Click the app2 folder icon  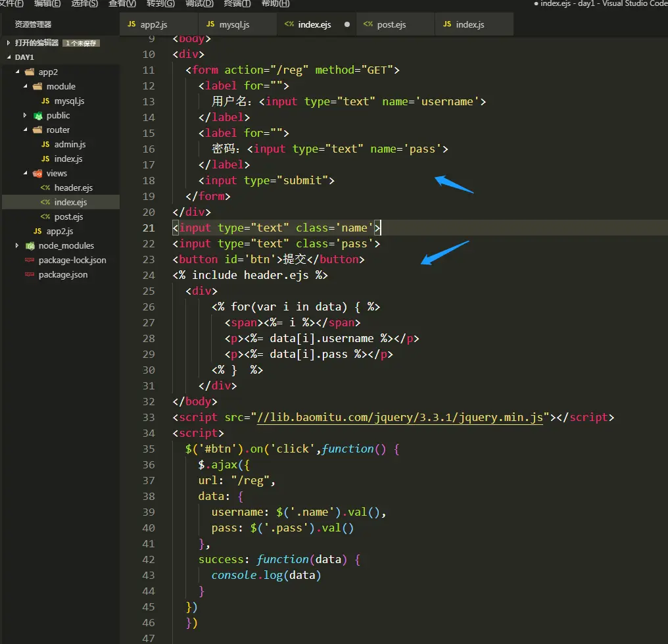point(30,72)
